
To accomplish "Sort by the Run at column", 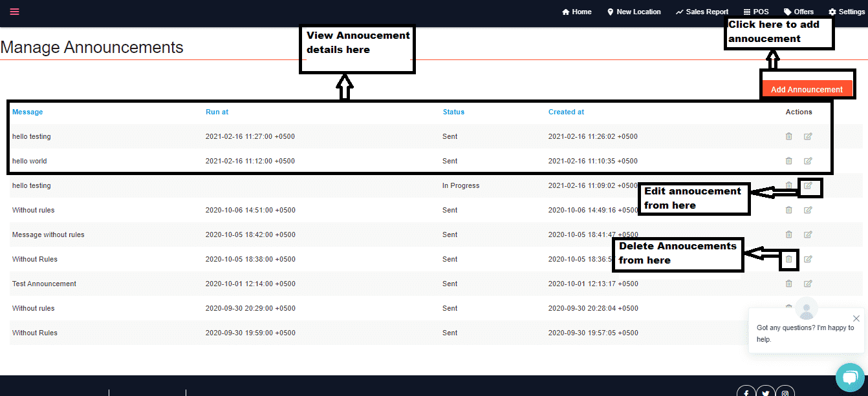I will tap(217, 112).
